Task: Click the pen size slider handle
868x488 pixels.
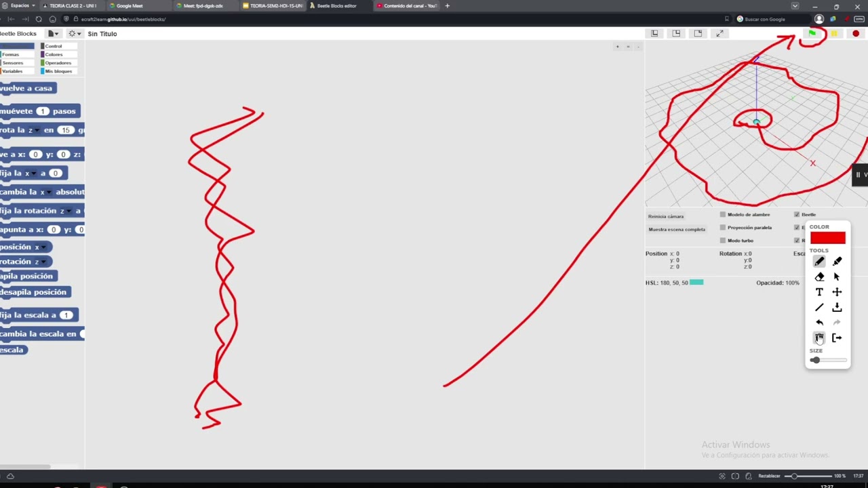Action: [x=815, y=360]
